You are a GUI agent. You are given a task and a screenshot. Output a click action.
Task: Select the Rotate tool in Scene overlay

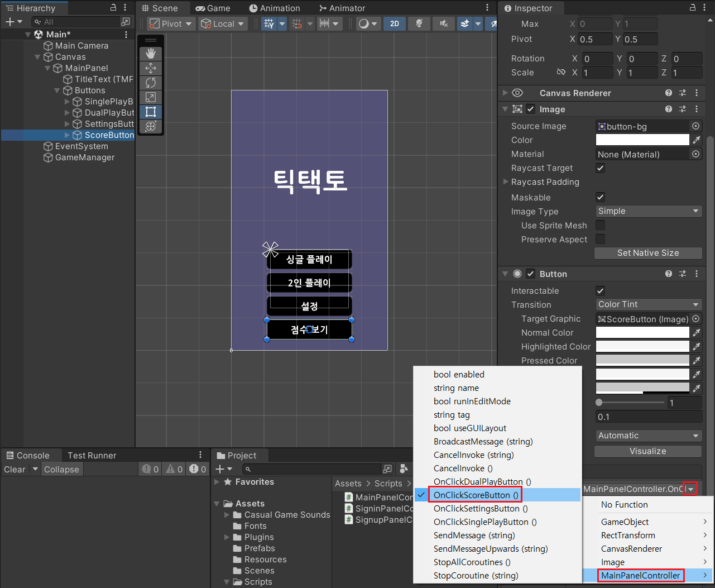point(151,83)
